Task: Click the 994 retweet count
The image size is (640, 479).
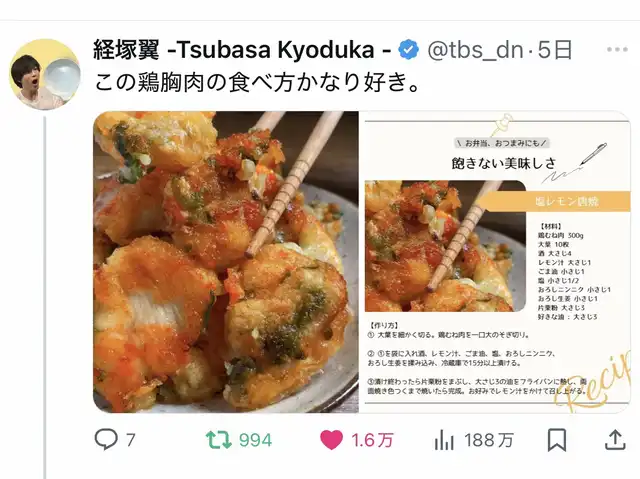Action: pos(256,440)
